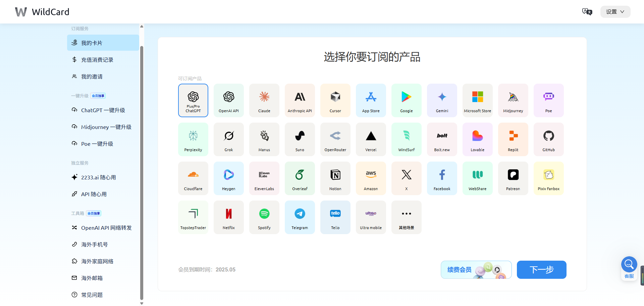This screenshot has height=306, width=644.
Task: Choose the TopstepTrader tile
Action: pos(193,217)
